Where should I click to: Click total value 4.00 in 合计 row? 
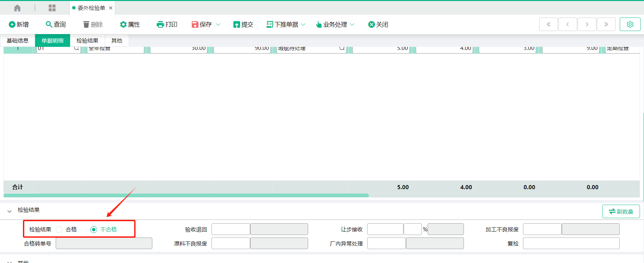point(466,187)
